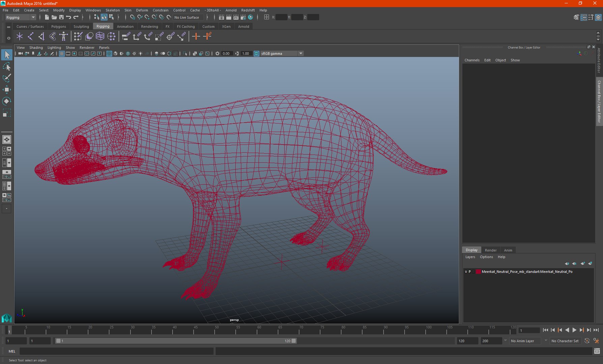Expand the shelf options menu
This screenshot has height=364, width=603.
click(x=8, y=38)
